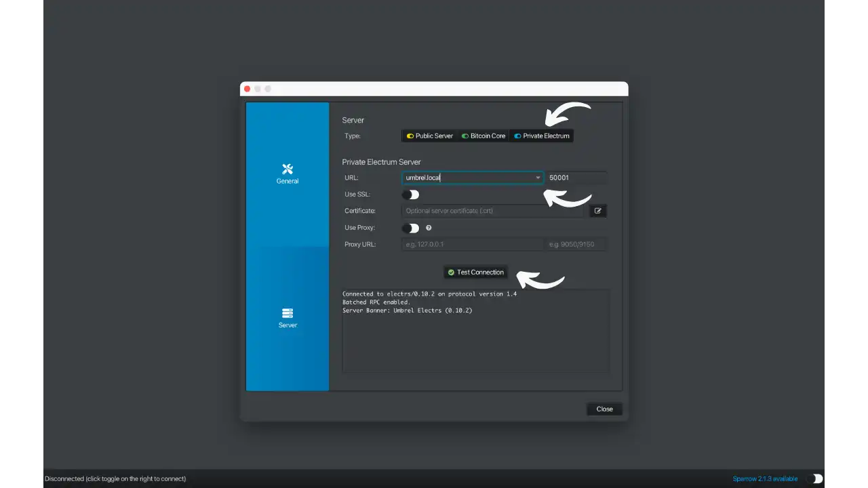868x488 pixels.
Task: Select Bitcoin Core server type
Action: point(484,136)
